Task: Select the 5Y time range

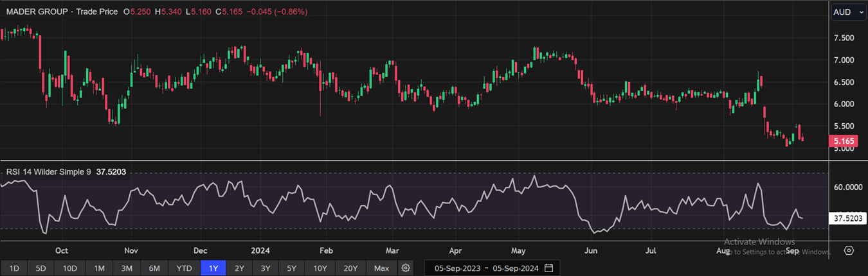Action: click(291, 268)
